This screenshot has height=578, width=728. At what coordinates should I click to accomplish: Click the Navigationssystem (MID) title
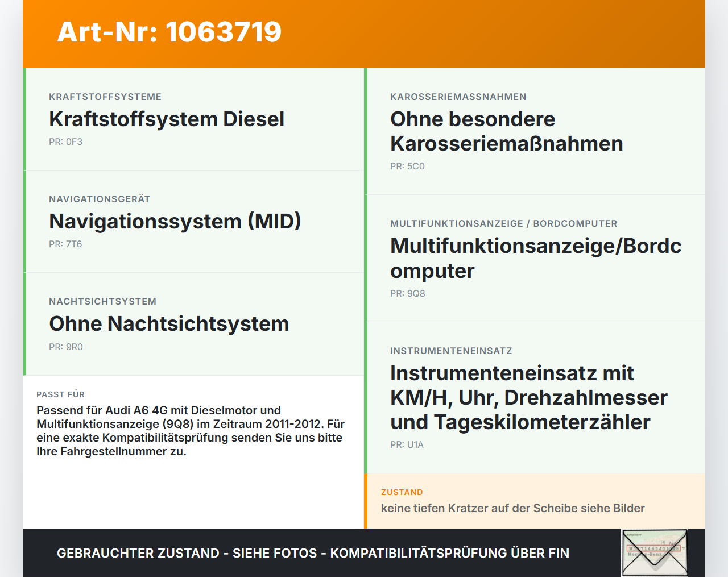point(175,222)
